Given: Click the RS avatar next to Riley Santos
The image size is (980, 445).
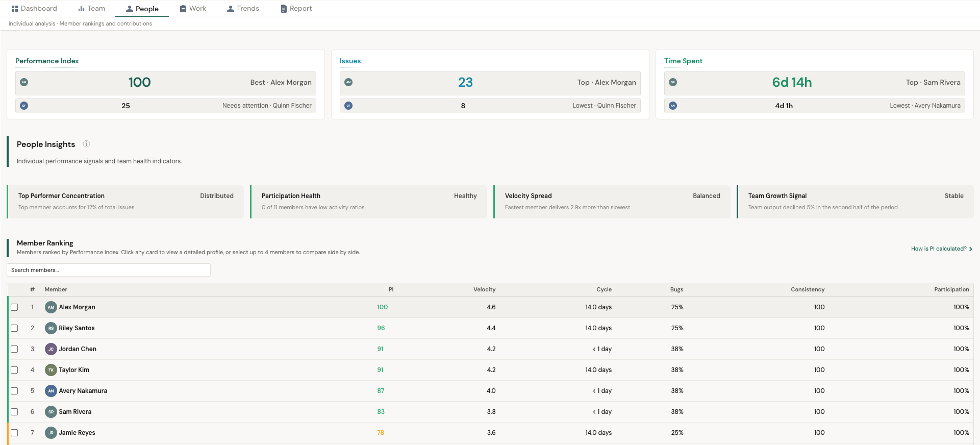Looking at the screenshot, I should (x=51, y=328).
